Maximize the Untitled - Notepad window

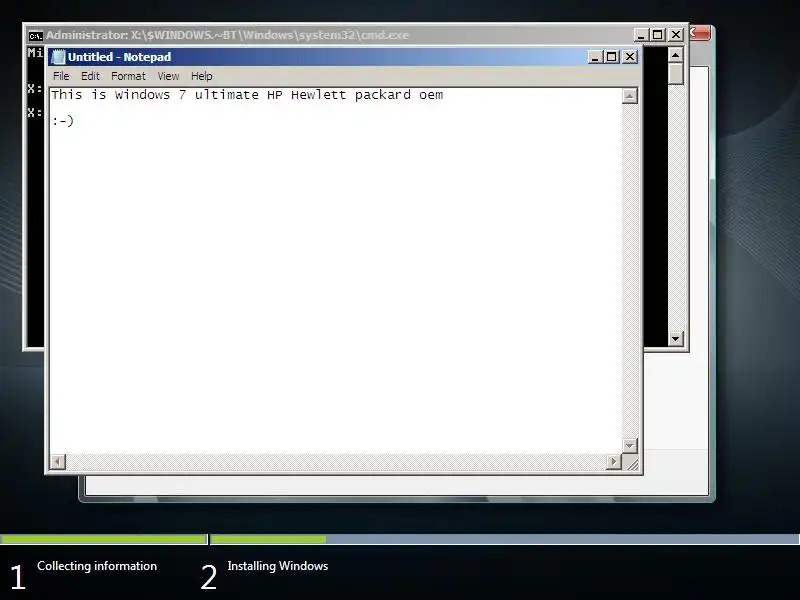tap(612, 57)
